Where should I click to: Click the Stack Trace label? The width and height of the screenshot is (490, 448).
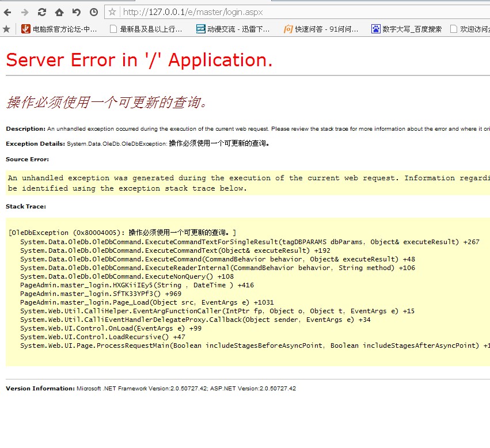(26, 206)
